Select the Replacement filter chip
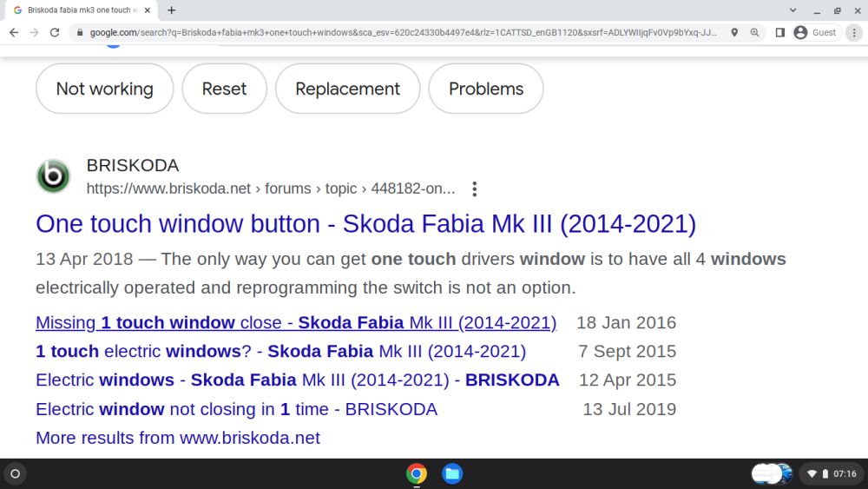 coord(348,89)
